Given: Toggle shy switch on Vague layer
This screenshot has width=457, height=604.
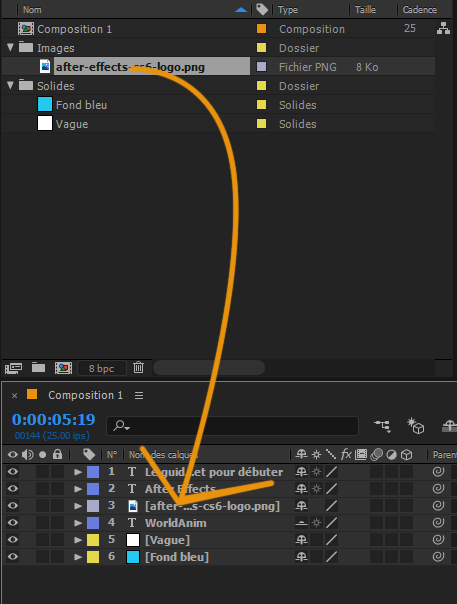Looking at the screenshot, I should pos(301,540).
